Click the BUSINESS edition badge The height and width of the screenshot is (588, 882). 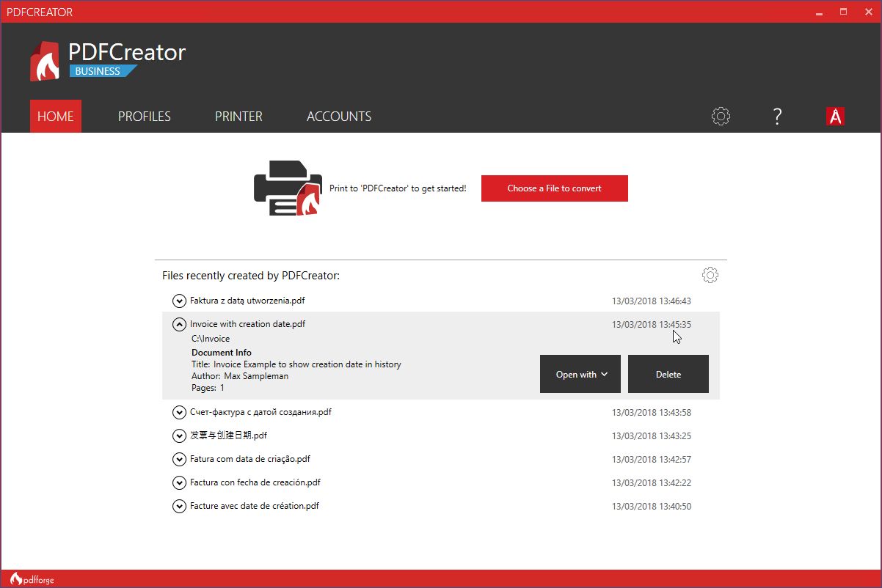(103, 71)
